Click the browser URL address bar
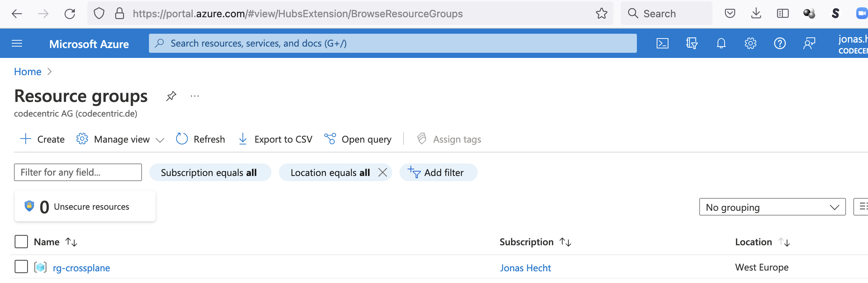The width and height of the screenshot is (868, 283). pos(350,14)
